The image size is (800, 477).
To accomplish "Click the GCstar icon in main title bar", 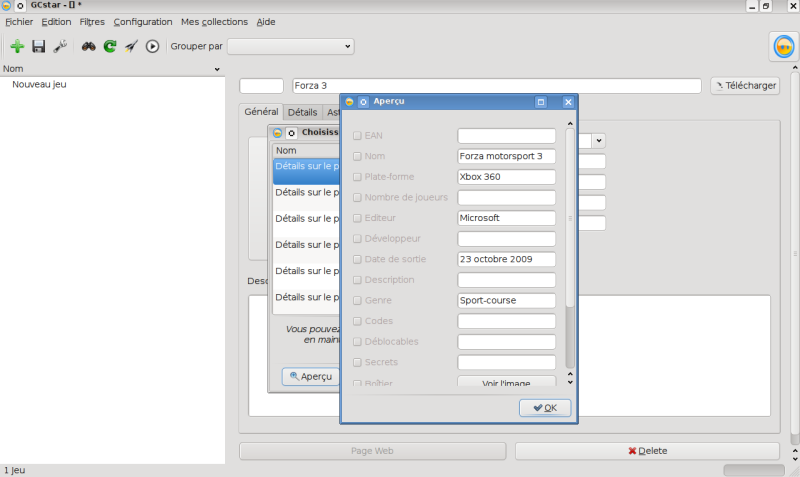I will click(x=6, y=6).
